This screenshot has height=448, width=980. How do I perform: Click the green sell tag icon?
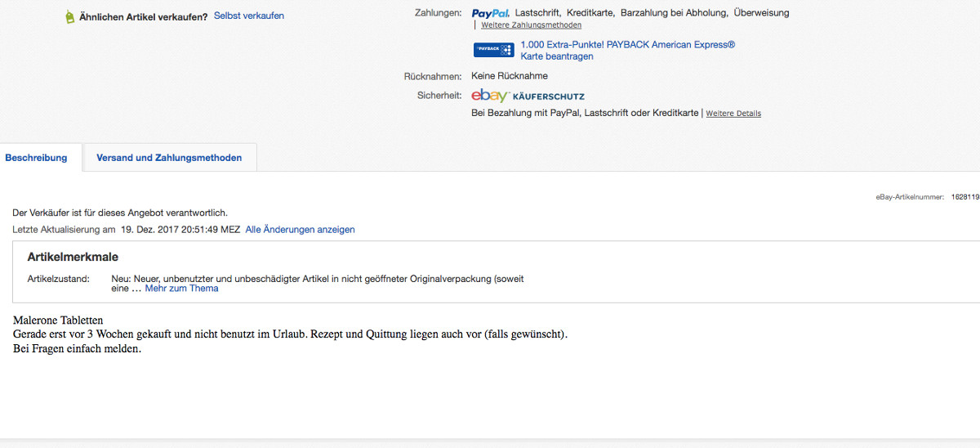tap(69, 17)
